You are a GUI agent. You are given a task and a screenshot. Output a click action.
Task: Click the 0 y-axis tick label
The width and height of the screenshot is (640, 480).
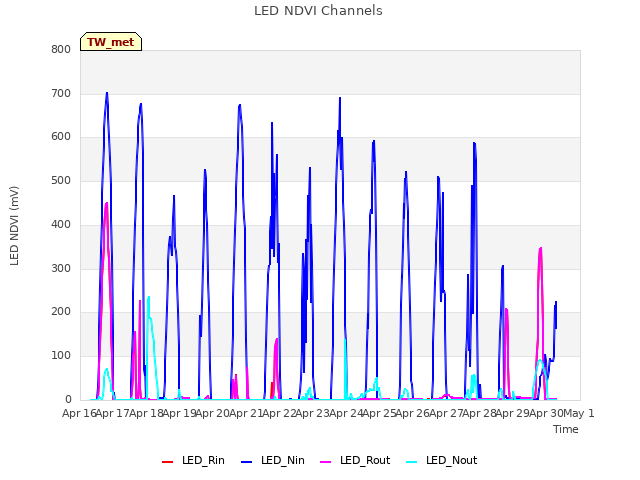pyautogui.click(x=68, y=400)
